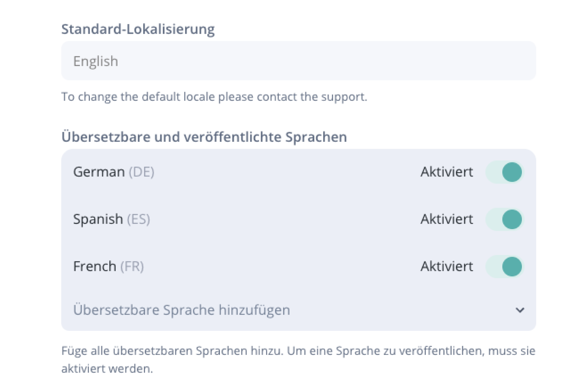Click Aktiviert next to Spanish
Image resolution: width=588 pixels, height=392 pixels.
point(447,219)
